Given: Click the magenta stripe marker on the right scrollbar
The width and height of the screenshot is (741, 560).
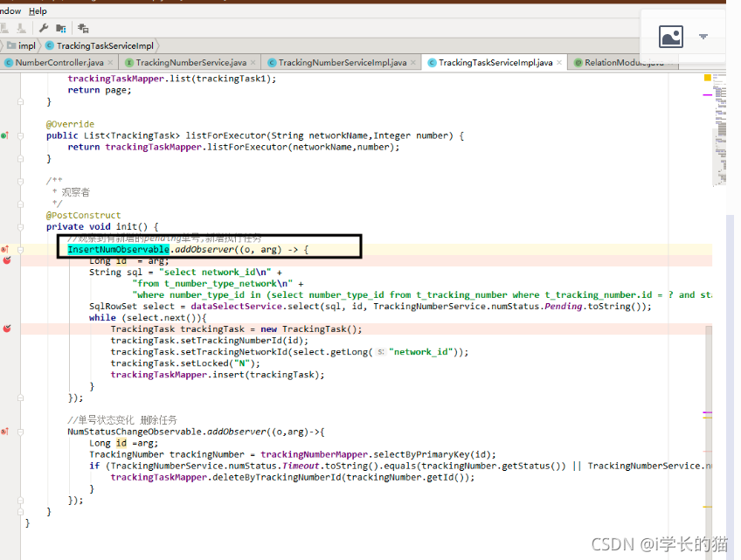Looking at the screenshot, I should 707,95.
